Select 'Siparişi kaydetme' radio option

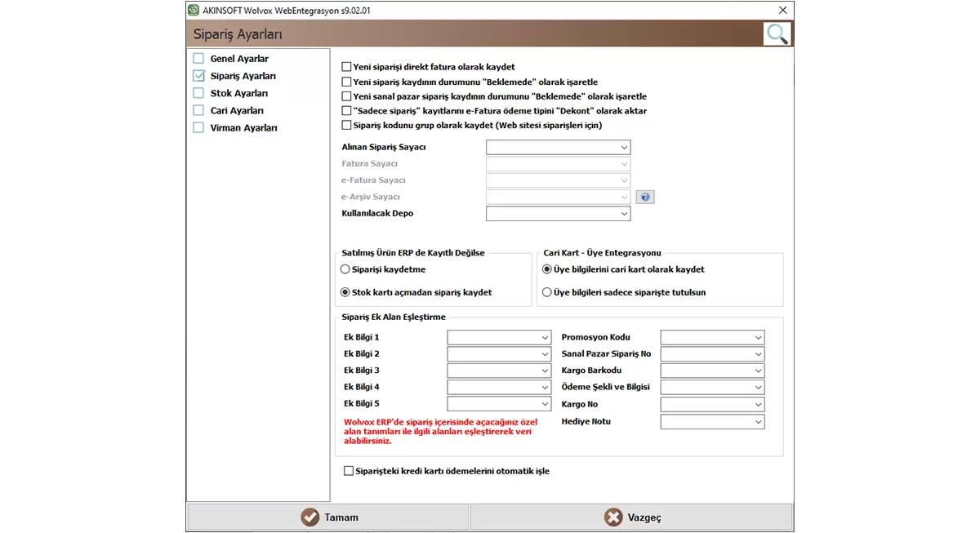[x=345, y=269]
